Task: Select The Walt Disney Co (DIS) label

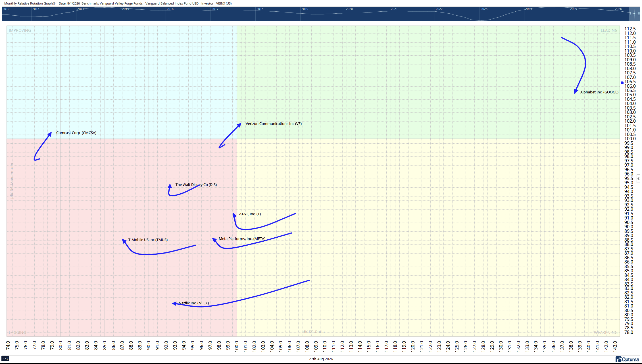Action: pyautogui.click(x=196, y=185)
